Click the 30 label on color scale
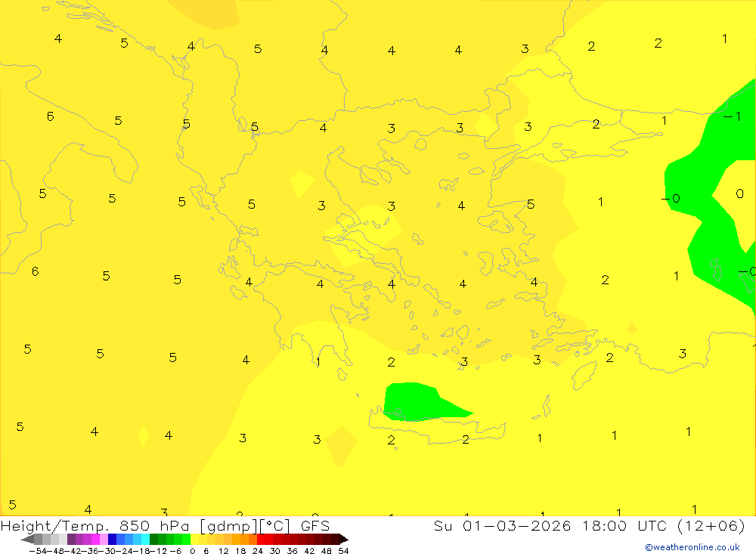 coord(275,551)
